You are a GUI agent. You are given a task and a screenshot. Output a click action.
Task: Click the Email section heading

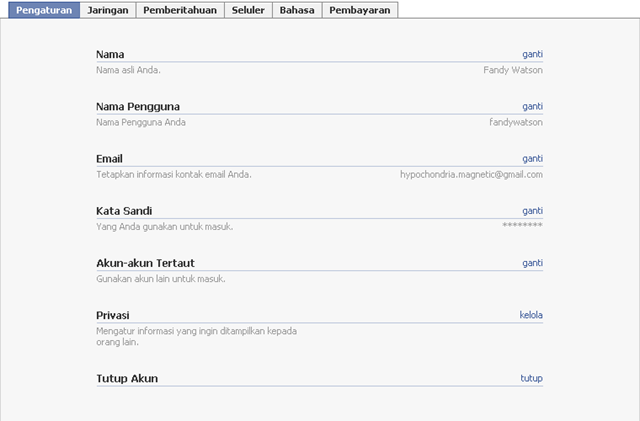109,159
